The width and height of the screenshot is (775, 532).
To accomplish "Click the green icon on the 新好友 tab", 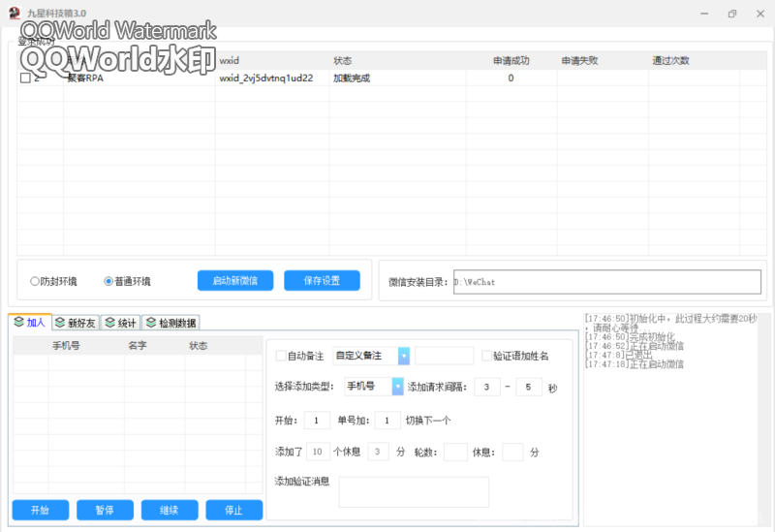I will pos(60,323).
